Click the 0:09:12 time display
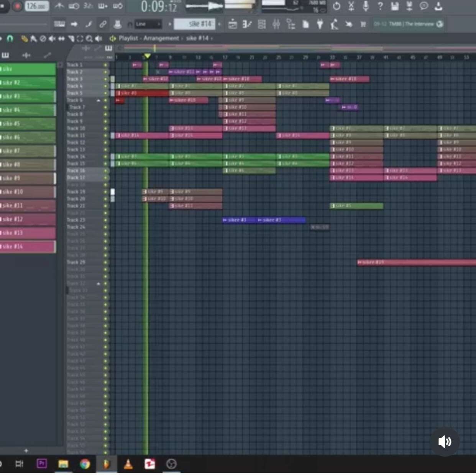This screenshot has width=476, height=475. pyautogui.click(x=159, y=7)
